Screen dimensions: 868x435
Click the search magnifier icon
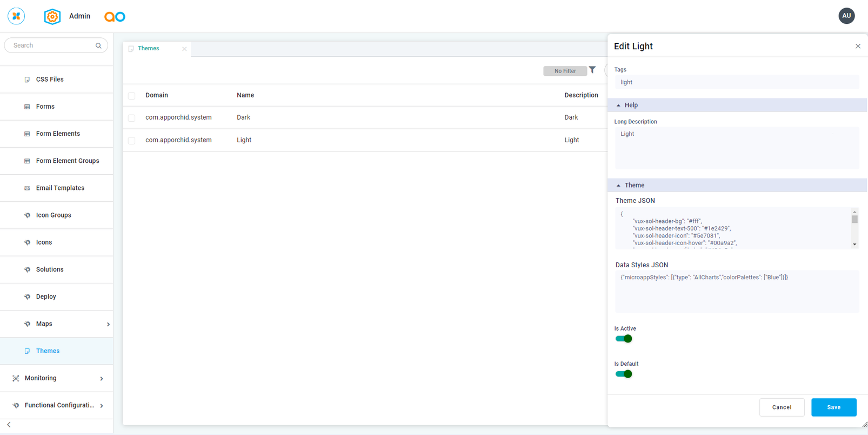click(98, 46)
